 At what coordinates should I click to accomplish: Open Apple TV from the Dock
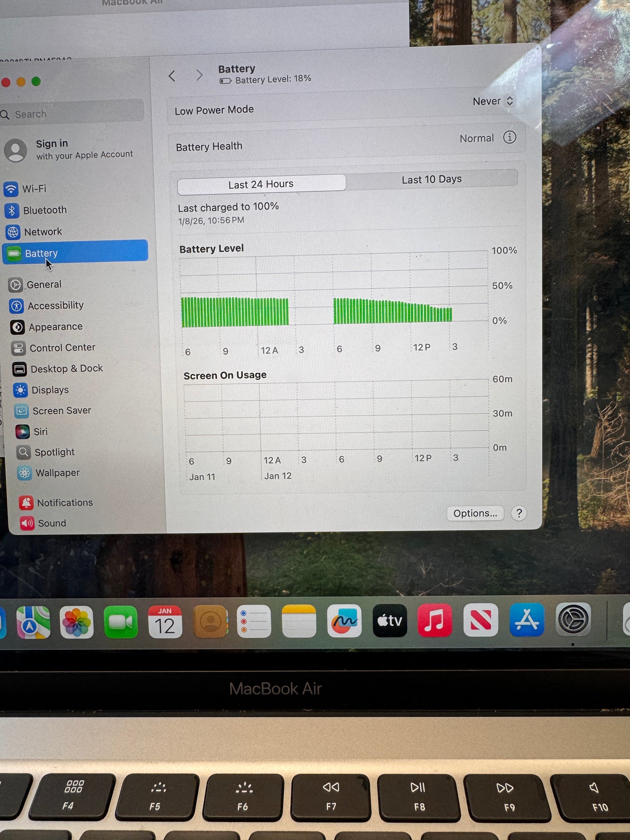click(390, 620)
